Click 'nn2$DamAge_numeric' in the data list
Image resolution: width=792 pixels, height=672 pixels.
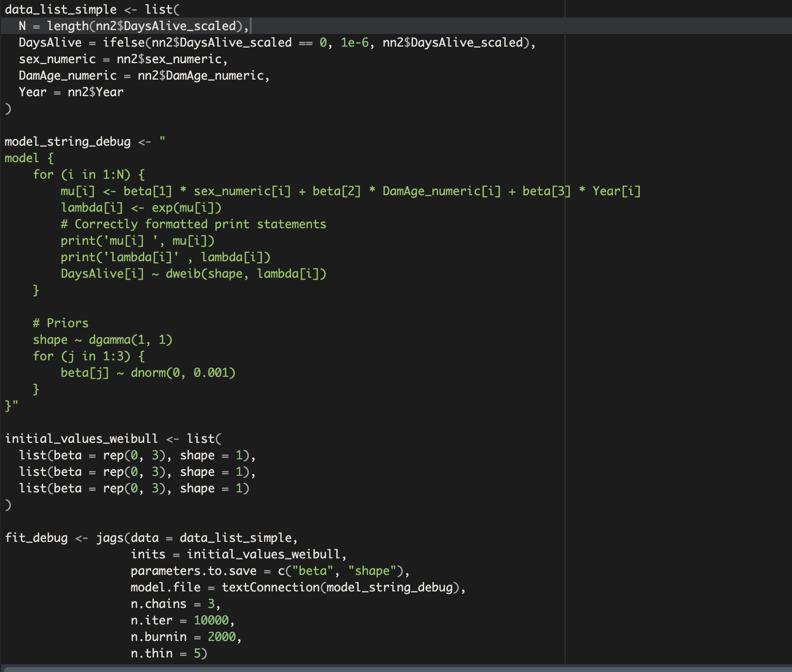click(201, 75)
